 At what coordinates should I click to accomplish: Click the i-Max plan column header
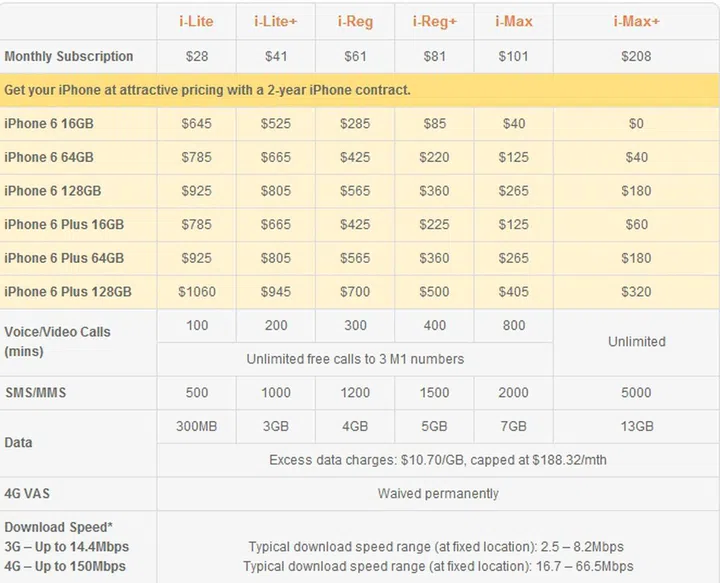pyautogui.click(x=514, y=21)
